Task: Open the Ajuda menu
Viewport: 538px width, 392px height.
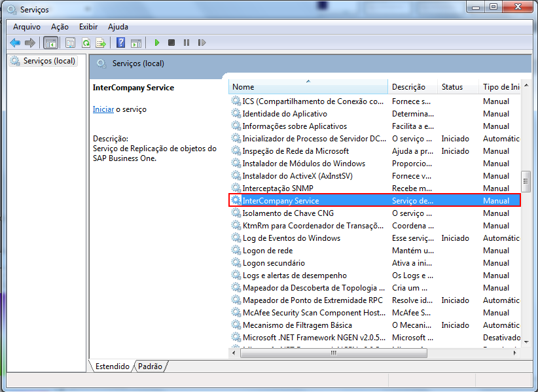Action: pyautogui.click(x=118, y=27)
